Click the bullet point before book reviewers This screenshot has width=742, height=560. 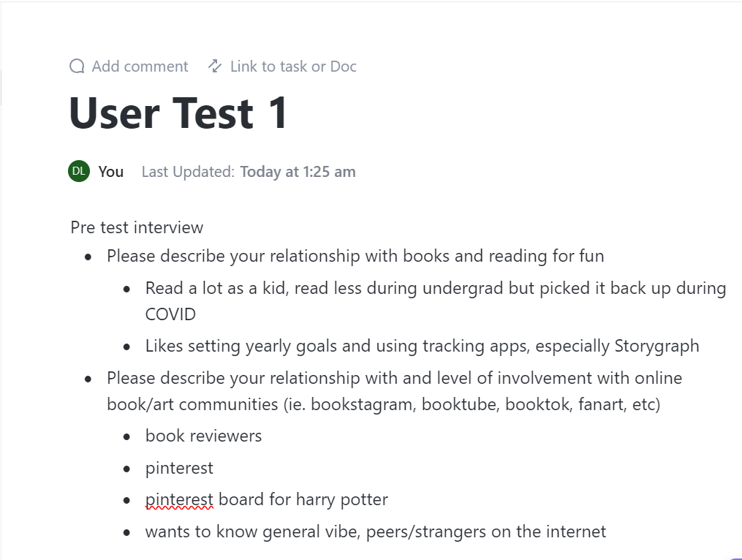[126, 437]
